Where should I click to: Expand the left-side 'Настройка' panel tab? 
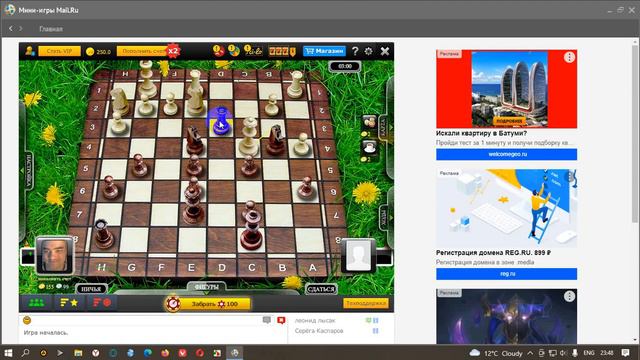pyautogui.click(x=29, y=171)
